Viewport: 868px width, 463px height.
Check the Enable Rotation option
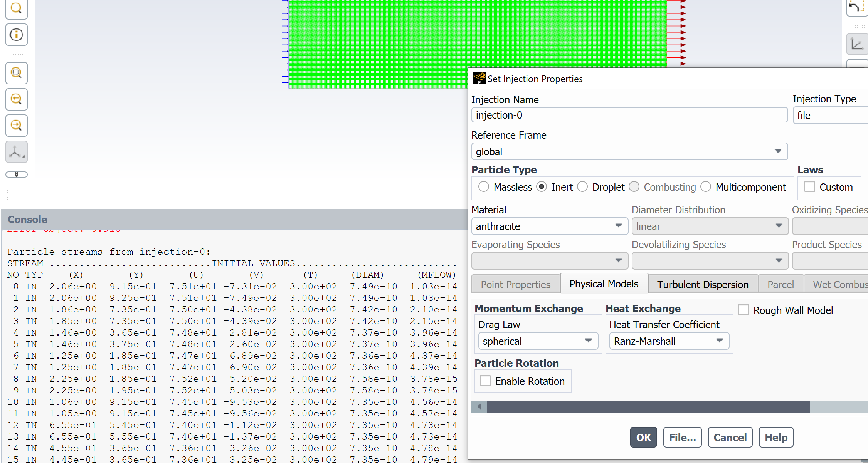pyautogui.click(x=485, y=381)
